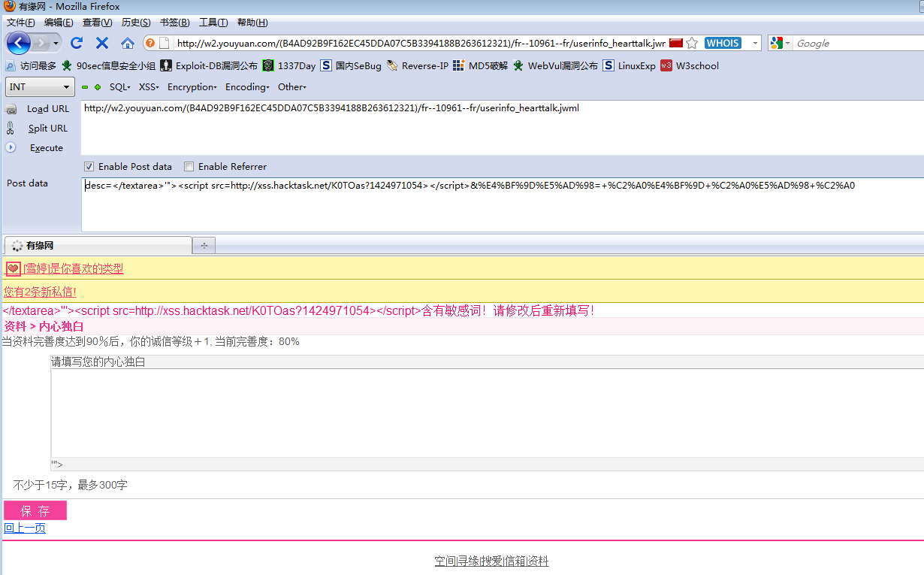The image size is (924, 575).
Task: Open the 1337Day bookmark
Action: [x=289, y=65]
